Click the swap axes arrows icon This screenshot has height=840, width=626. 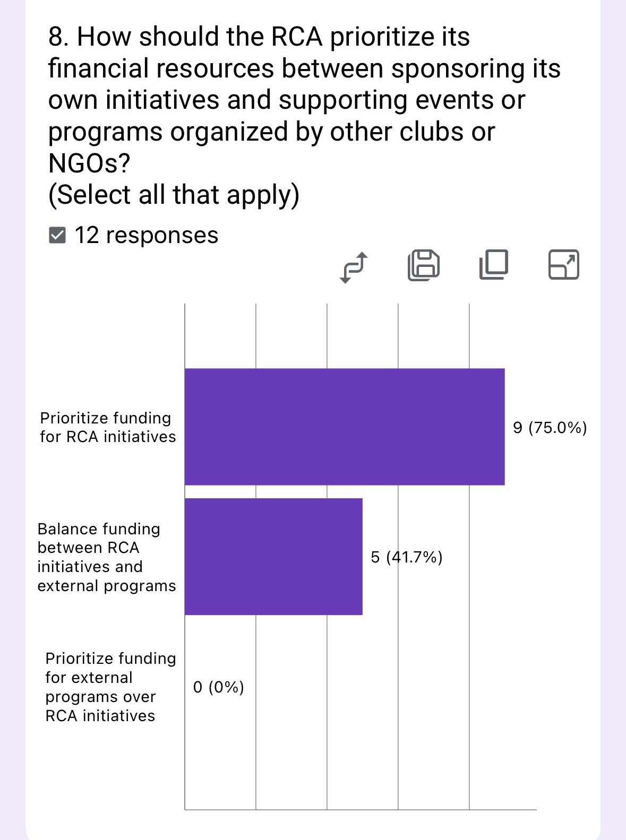354,267
